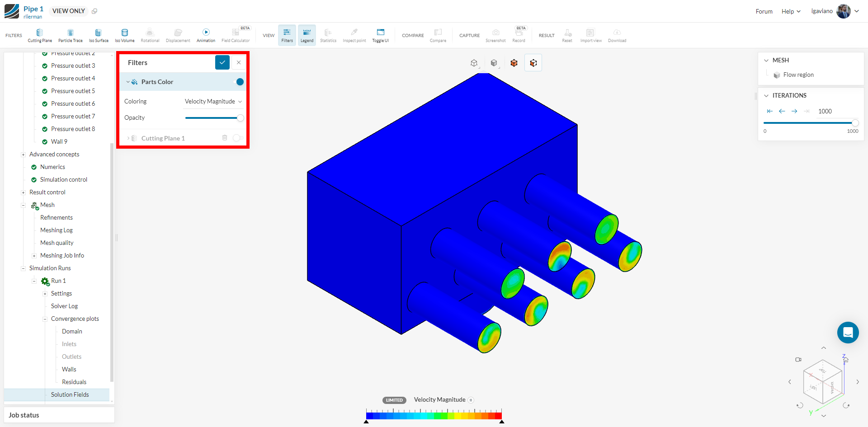The height and width of the screenshot is (427, 868).
Task: Select the fully orange cube selection icon
Action: pyautogui.click(x=514, y=63)
